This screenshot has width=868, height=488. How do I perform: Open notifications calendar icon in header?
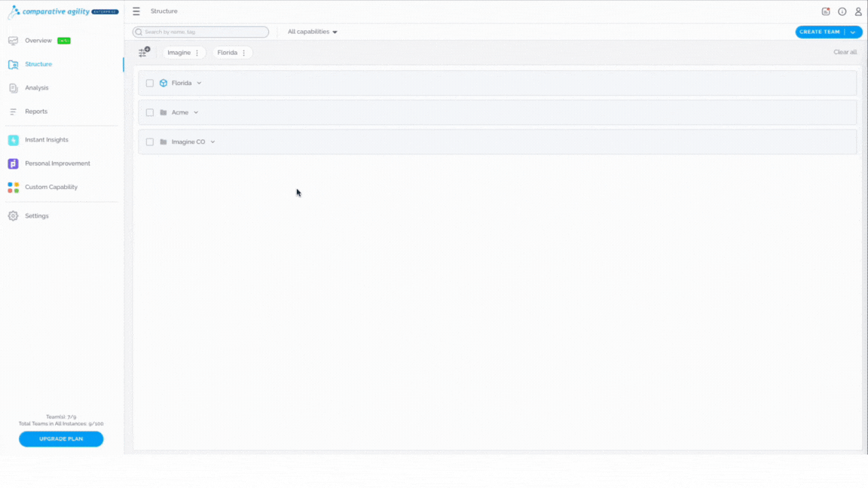point(825,11)
